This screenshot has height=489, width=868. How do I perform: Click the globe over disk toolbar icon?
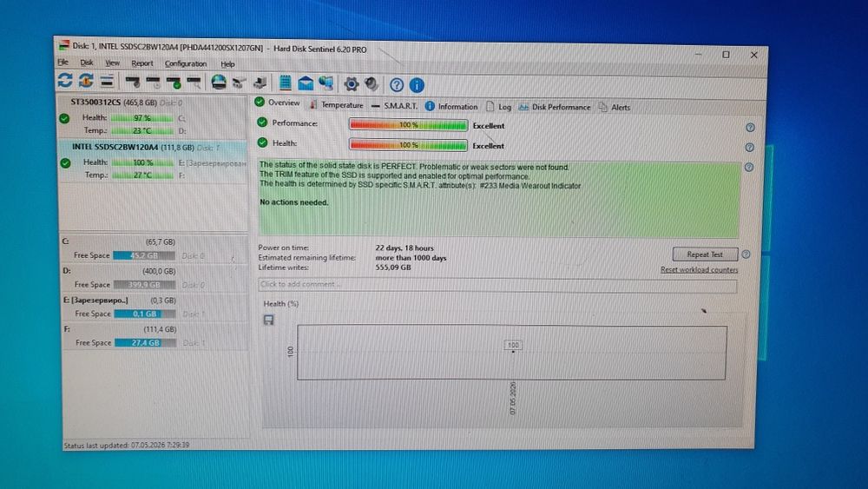[219, 83]
